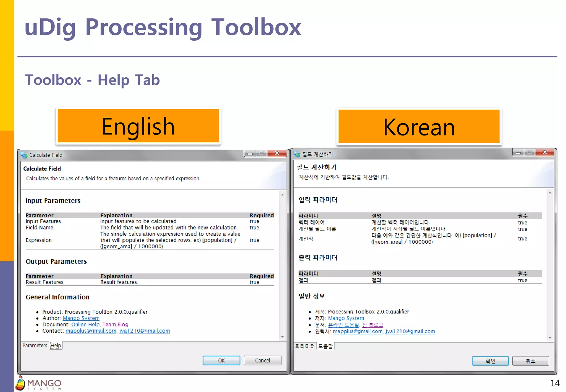Click the 계산될 필드 이름 parameter row
Image resolution: width=566 pixels, height=392 pixels.
coord(420,229)
